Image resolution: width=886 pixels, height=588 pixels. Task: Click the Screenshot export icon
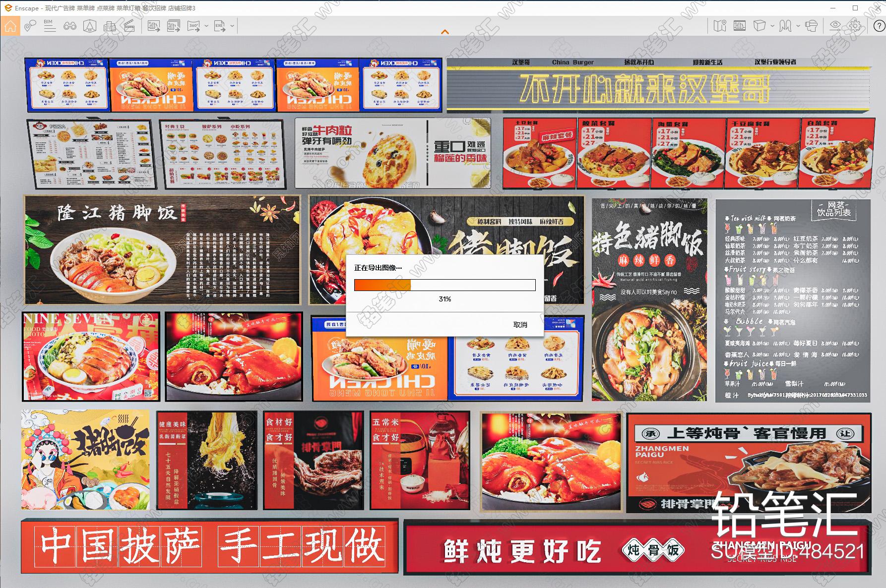coord(154,26)
